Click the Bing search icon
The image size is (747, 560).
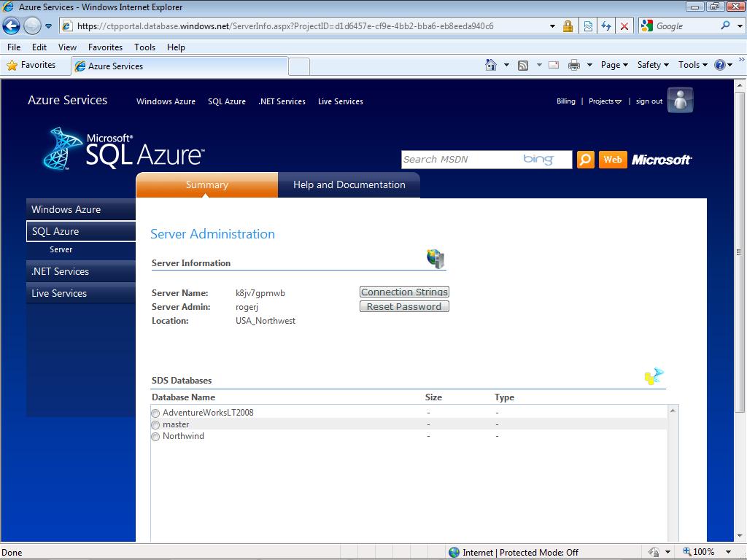585,159
